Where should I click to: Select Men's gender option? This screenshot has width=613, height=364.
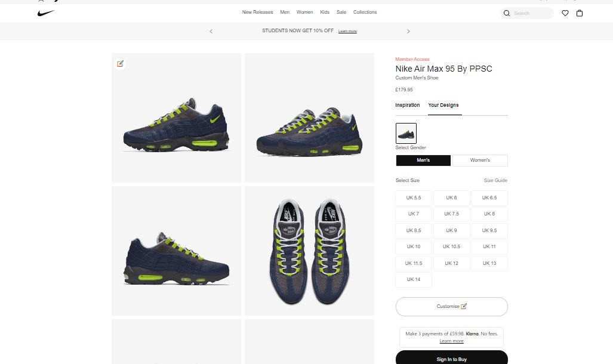[423, 161]
